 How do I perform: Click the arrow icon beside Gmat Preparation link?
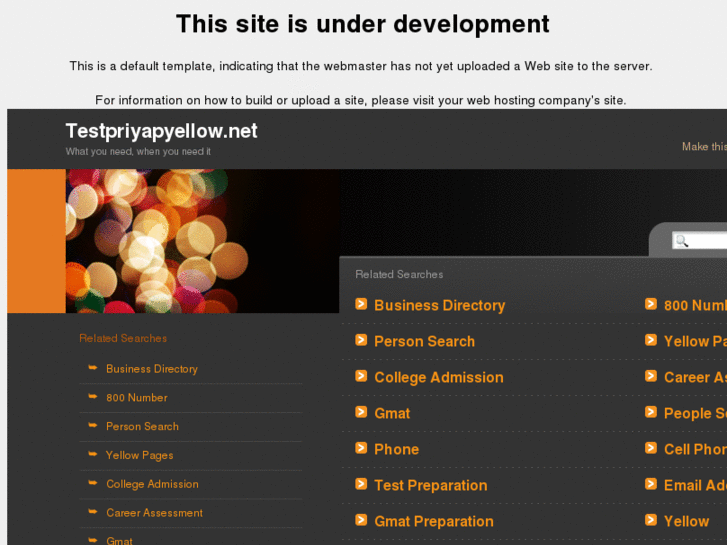click(x=361, y=520)
